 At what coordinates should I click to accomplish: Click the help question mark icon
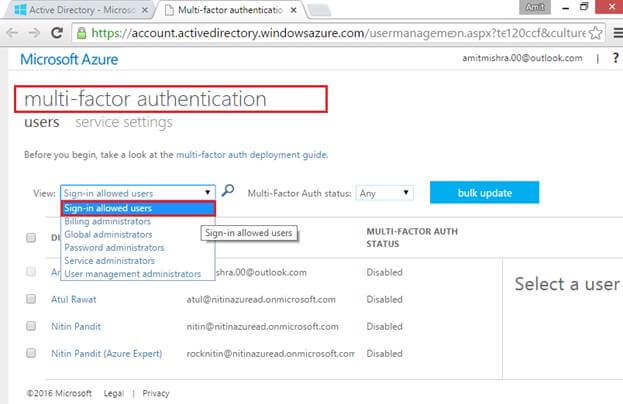(x=615, y=58)
